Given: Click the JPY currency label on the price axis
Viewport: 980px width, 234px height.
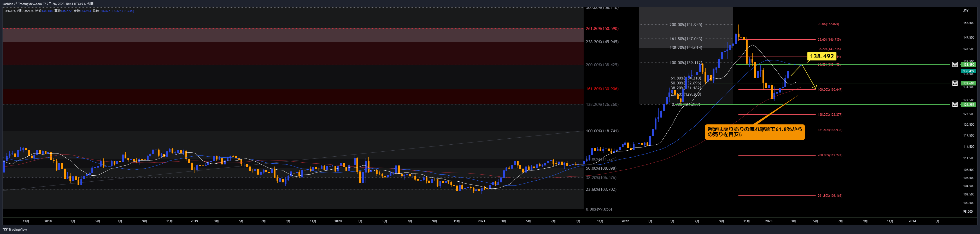Looking at the screenshot, I should tap(966, 11).
